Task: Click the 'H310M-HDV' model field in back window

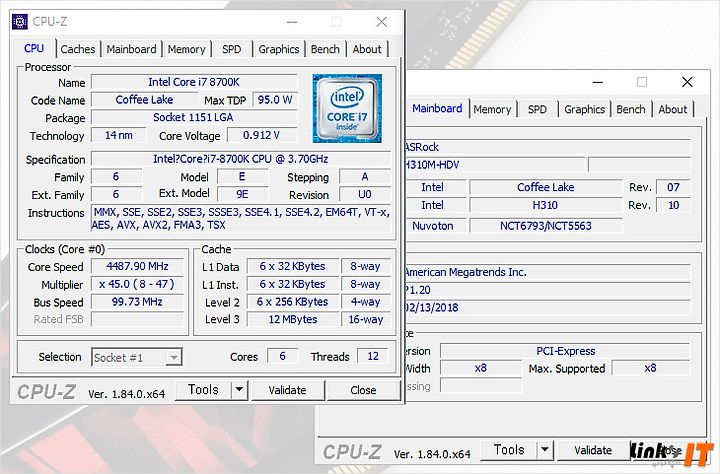Action: click(495, 164)
